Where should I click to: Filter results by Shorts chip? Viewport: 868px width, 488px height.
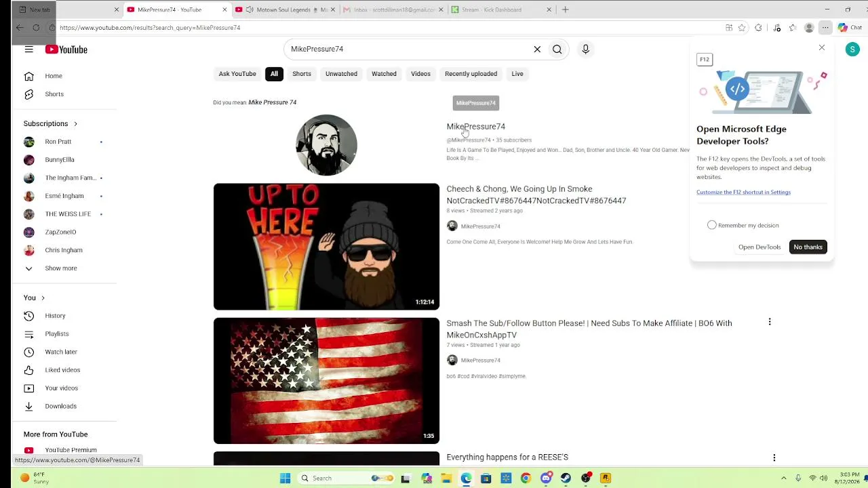(302, 74)
